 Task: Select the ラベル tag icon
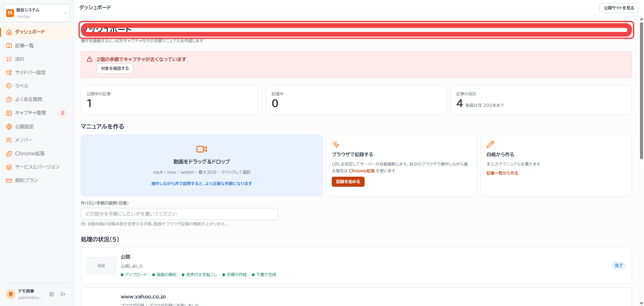[9, 86]
